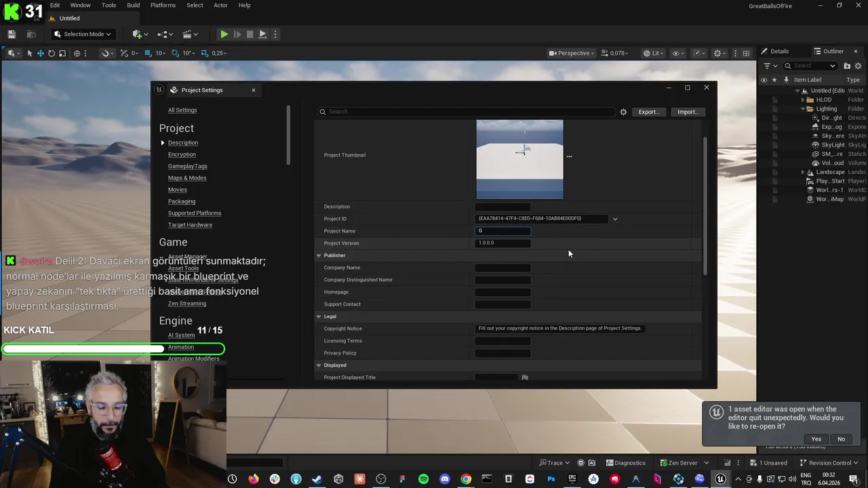Collapse the Legal section
868x488 pixels.
(319, 317)
